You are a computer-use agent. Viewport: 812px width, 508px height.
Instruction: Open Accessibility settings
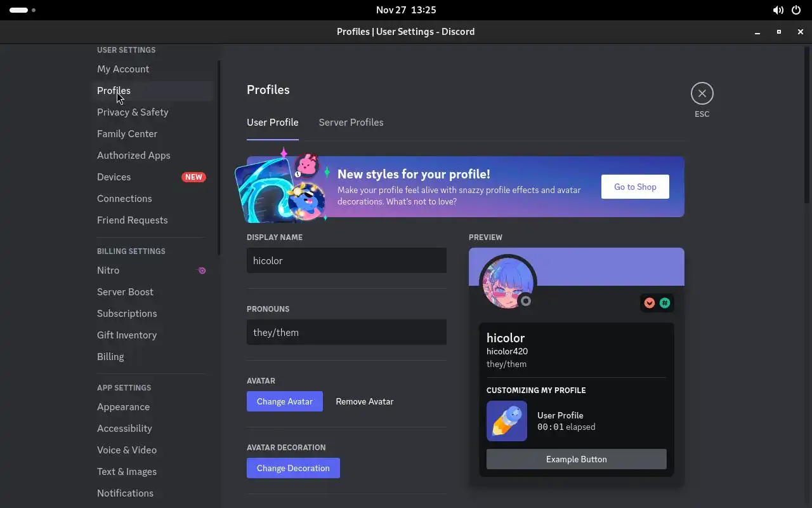click(151, 429)
